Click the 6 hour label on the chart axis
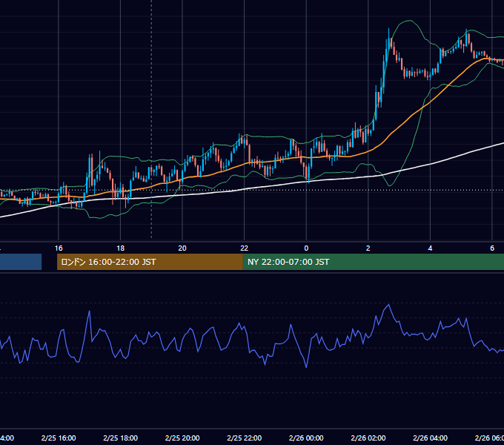This screenshot has height=445, width=504. click(492, 248)
